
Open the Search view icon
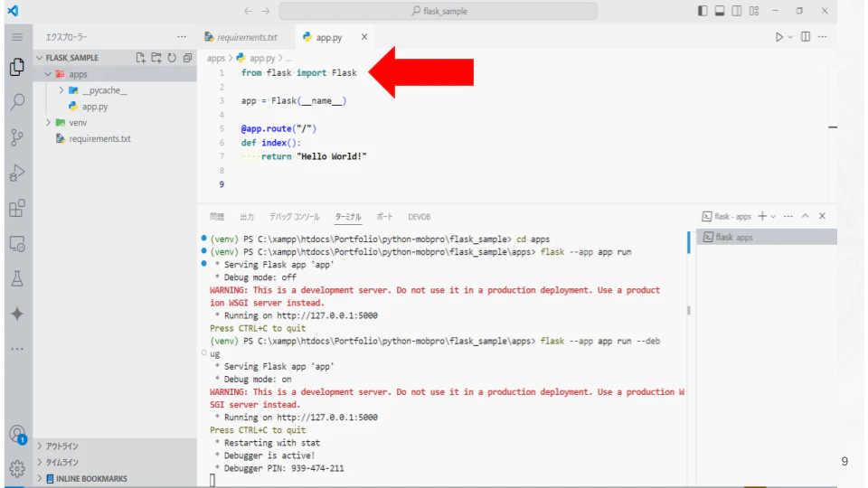click(x=17, y=102)
